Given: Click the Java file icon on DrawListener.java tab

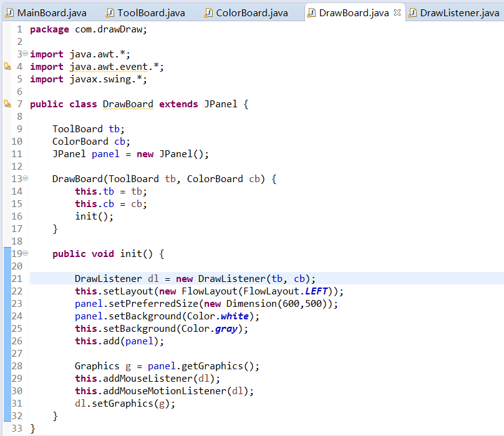Looking at the screenshot, I should [x=412, y=13].
